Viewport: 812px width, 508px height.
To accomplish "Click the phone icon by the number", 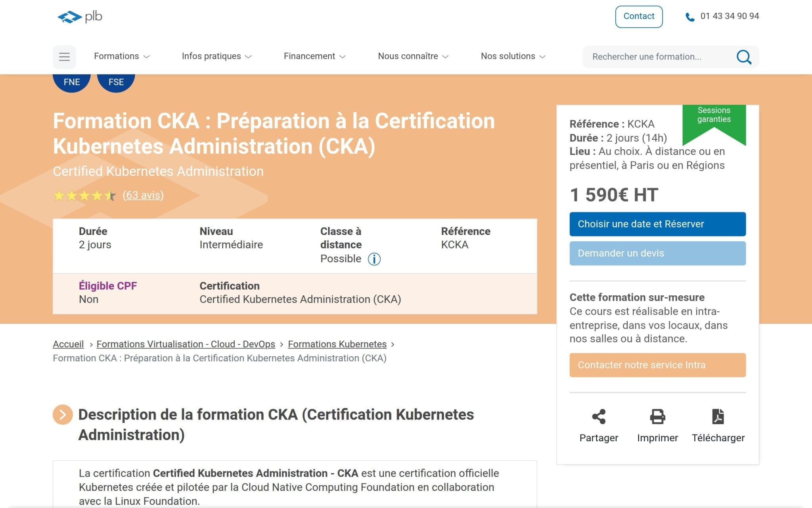I will click(x=690, y=17).
